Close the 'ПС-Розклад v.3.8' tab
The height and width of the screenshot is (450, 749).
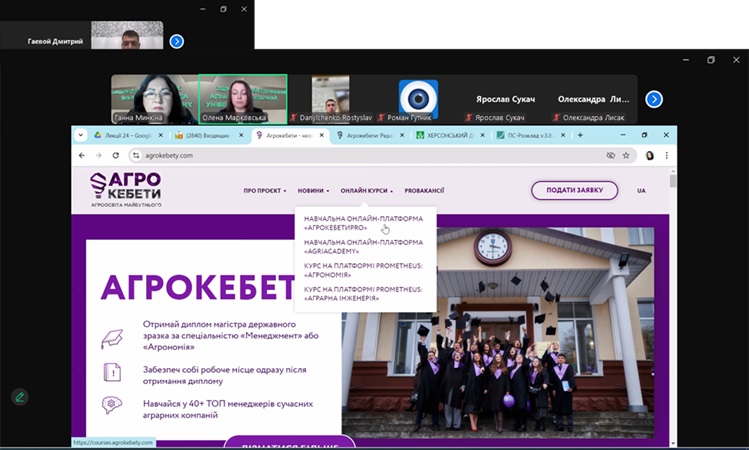[x=563, y=135]
